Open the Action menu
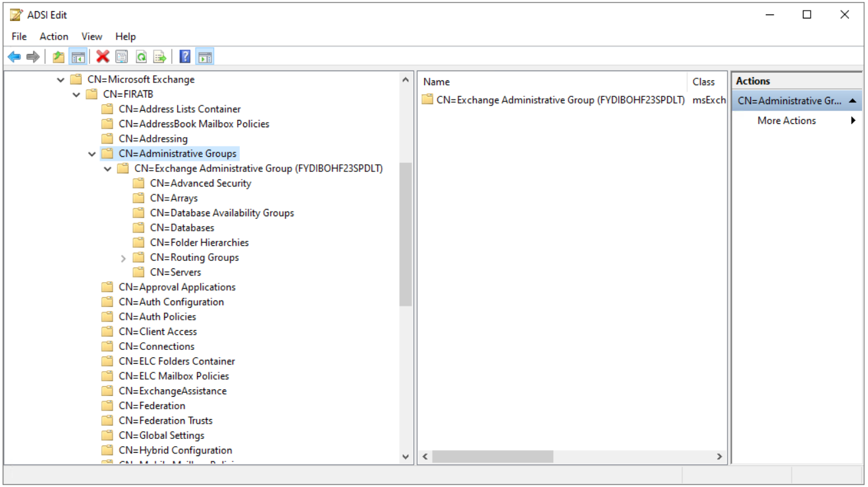The image size is (868, 487). point(54,36)
